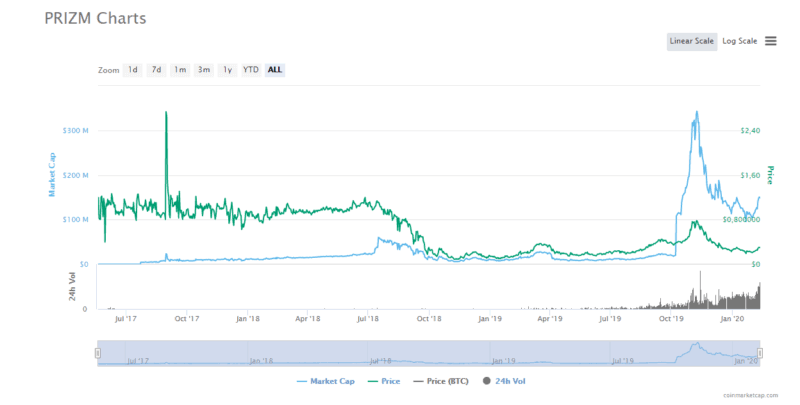Screen dimensions: 800x405
Task: Set zoom to 7d
Action: tap(156, 70)
